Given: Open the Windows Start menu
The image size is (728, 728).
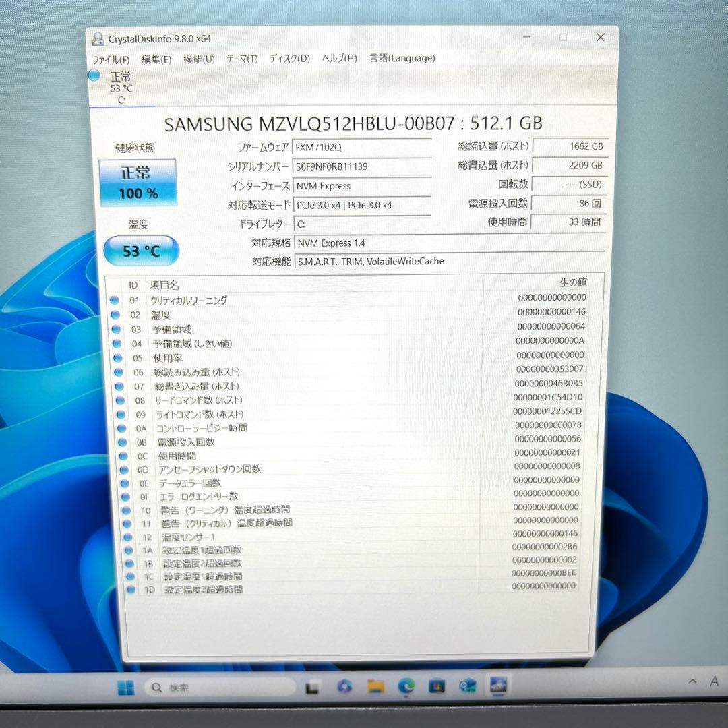Looking at the screenshot, I should click(x=125, y=687).
